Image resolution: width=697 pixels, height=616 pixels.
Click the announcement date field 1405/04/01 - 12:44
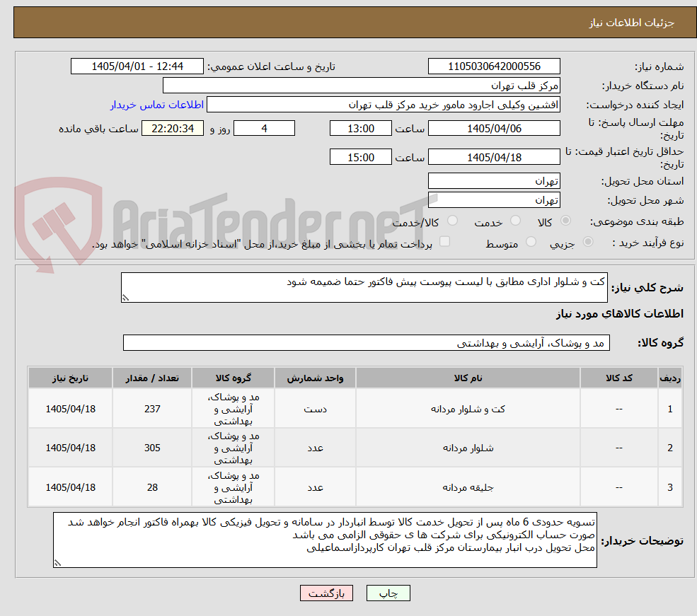pos(137,66)
